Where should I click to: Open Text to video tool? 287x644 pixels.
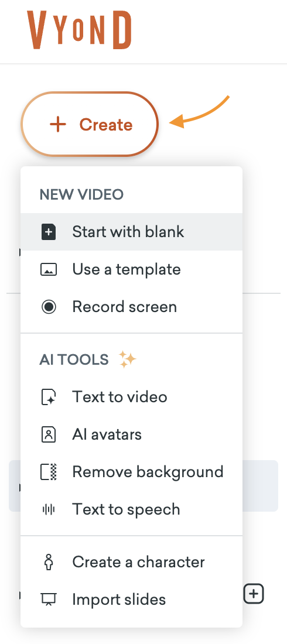pyautogui.click(x=132, y=397)
